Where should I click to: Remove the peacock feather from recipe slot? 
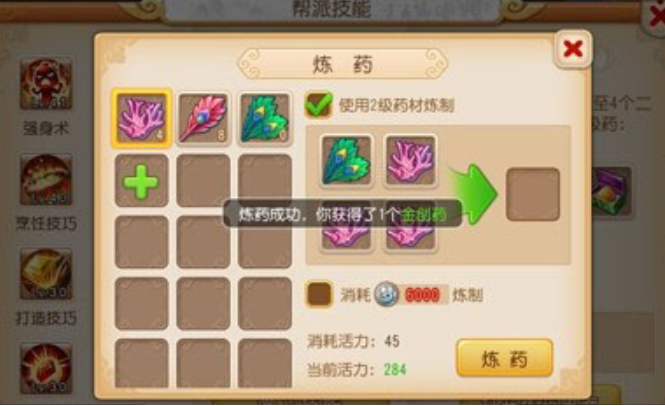(x=346, y=161)
